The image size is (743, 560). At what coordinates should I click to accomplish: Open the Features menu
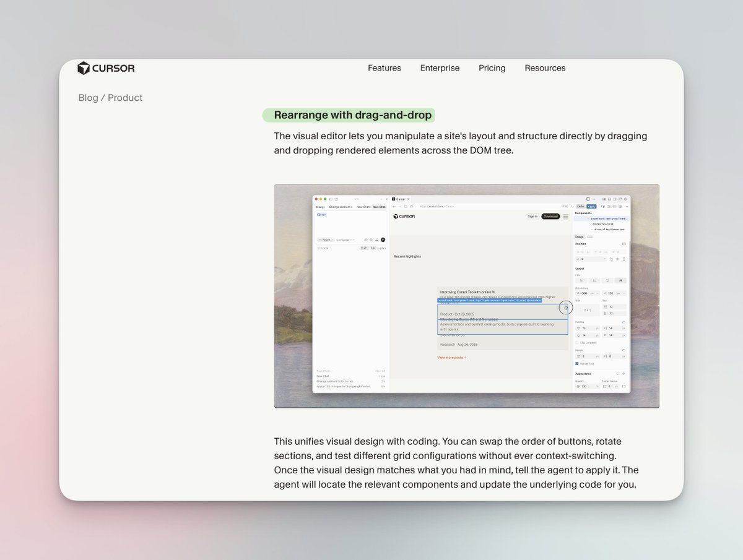[x=385, y=68]
